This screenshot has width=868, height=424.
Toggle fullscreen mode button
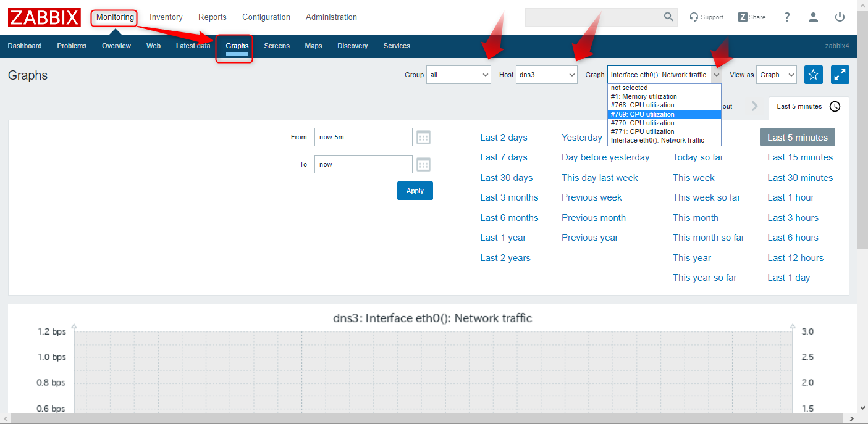pos(840,75)
